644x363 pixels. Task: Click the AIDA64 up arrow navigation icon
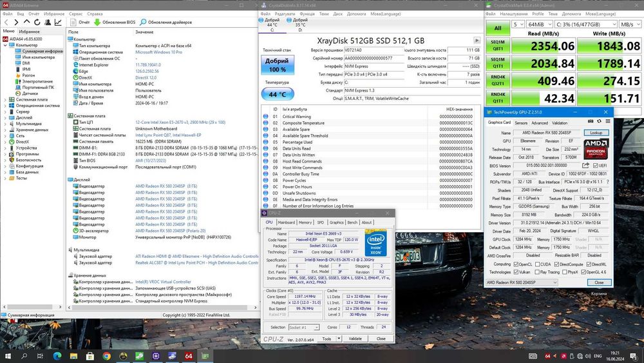(26, 22)
